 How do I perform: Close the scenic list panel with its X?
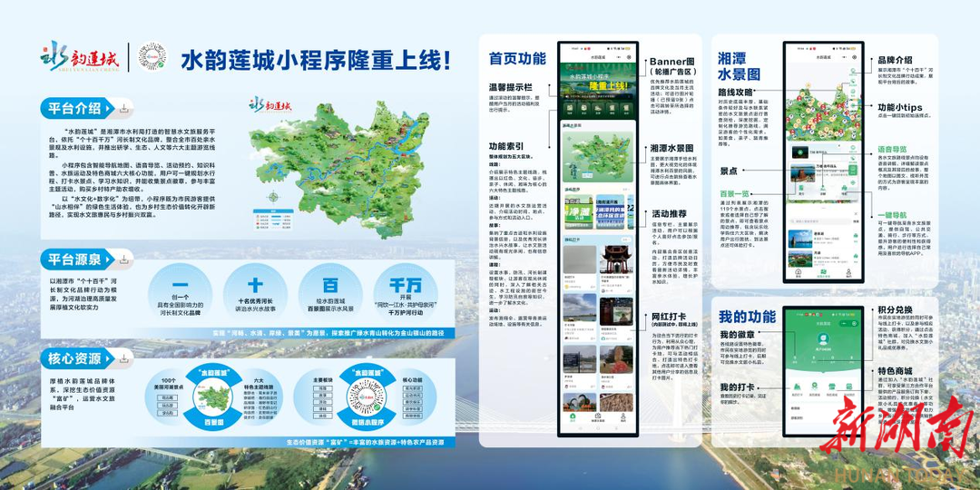[856, 213]
